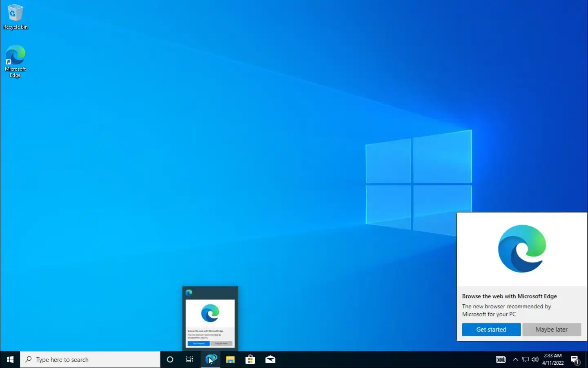588x368 pixels.
Task: Open the Windows Start menu
Action: 10,359
